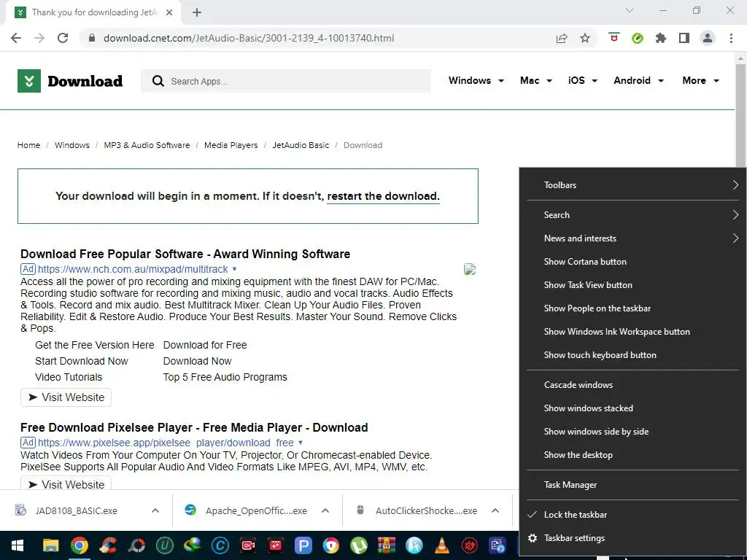The width and height of the screenshot is (747, 560).
Task: Open Internet Download Manager taskbar icon
Action: [x=192, y=545]
